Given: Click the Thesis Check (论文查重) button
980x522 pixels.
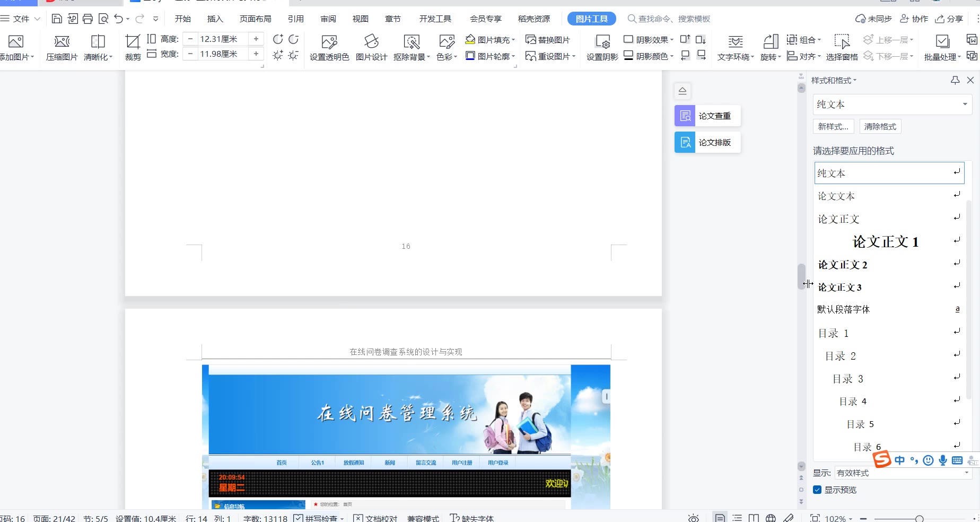Looking at the screenshot, I should [707, 116].
